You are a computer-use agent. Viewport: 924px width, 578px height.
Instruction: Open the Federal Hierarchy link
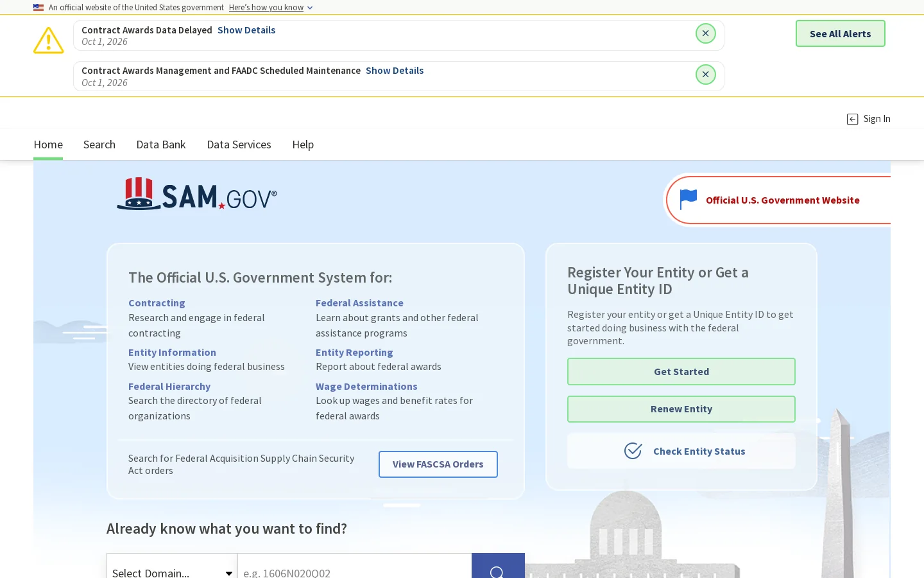click(169, 387)
